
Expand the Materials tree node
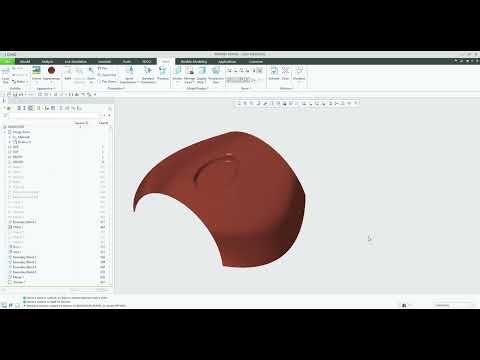[9, 137]
